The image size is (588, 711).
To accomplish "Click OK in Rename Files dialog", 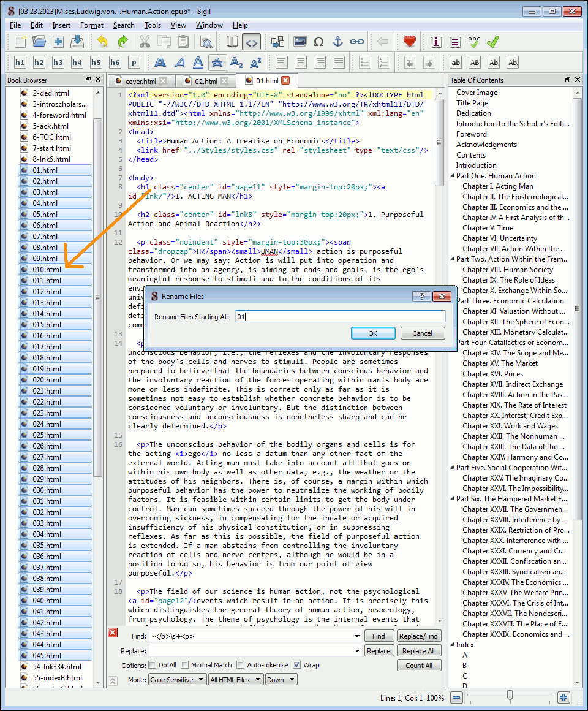I will pos(372,333).
